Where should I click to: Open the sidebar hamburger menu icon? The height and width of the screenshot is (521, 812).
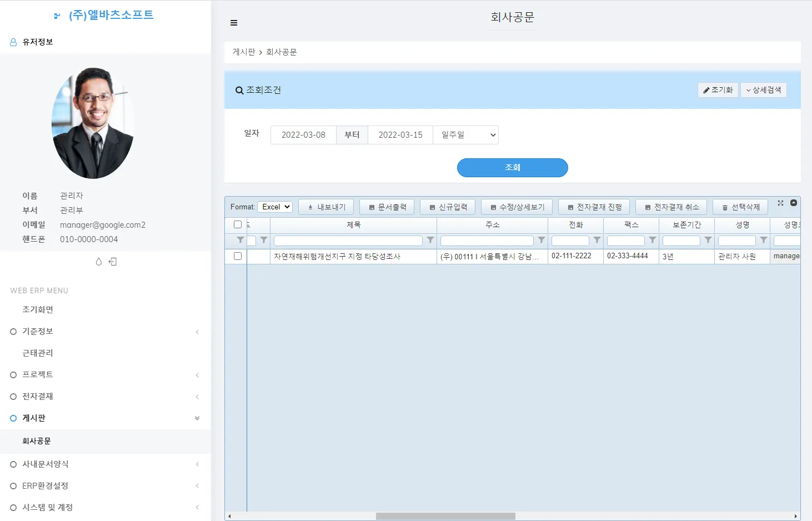234,23
